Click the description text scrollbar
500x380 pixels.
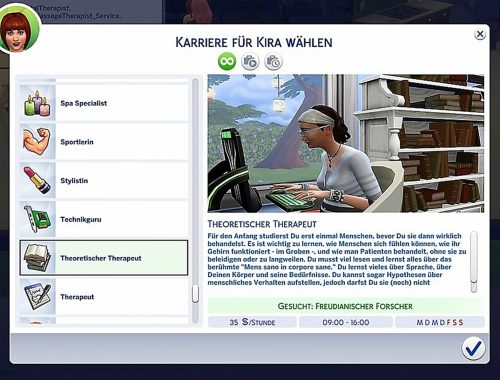click(474, 262)
